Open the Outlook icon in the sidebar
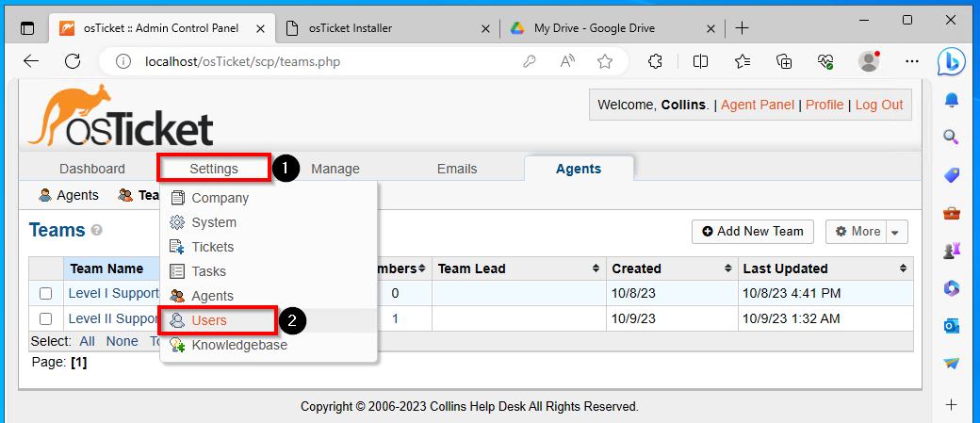The height and width of the screenshot is (423, 980). tap(951, 326)
